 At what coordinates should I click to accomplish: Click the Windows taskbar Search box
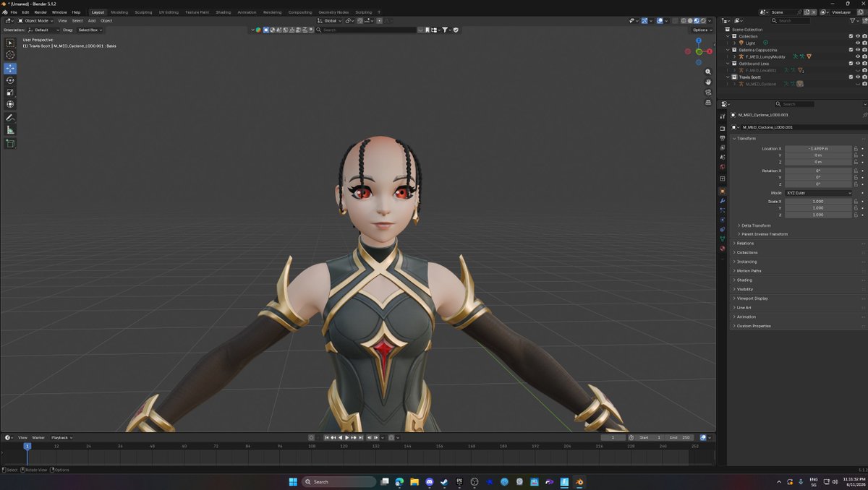pos(339,481)
